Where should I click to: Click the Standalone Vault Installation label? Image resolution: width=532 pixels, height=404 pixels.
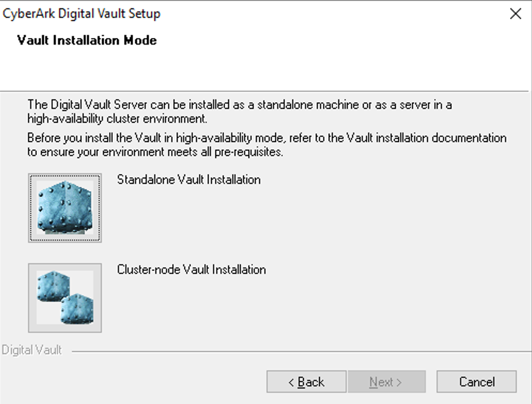(189, 179)
